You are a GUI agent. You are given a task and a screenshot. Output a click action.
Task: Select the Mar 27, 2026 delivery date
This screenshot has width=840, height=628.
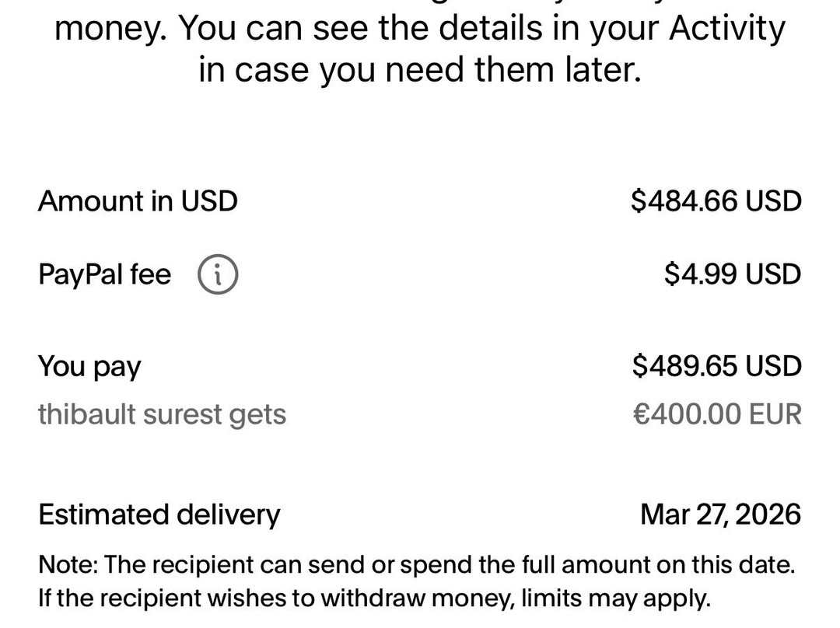[x=720, y=515]
